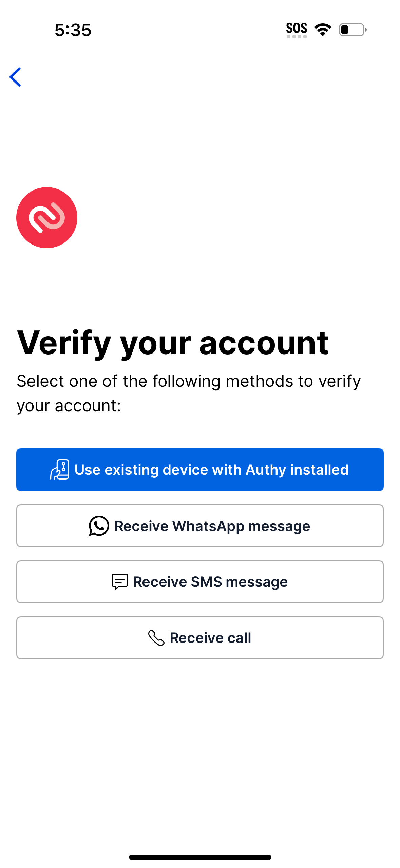Tap the SOS cellular indicator

point(297,29)
